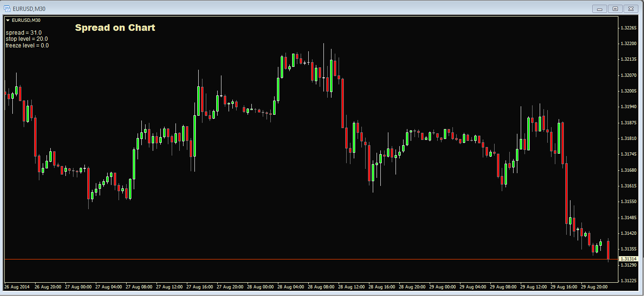Select the 'spread = 31.0' text
Image resolution: width=644 pixels, height=296 pixels.
click(x=24, y=33)
